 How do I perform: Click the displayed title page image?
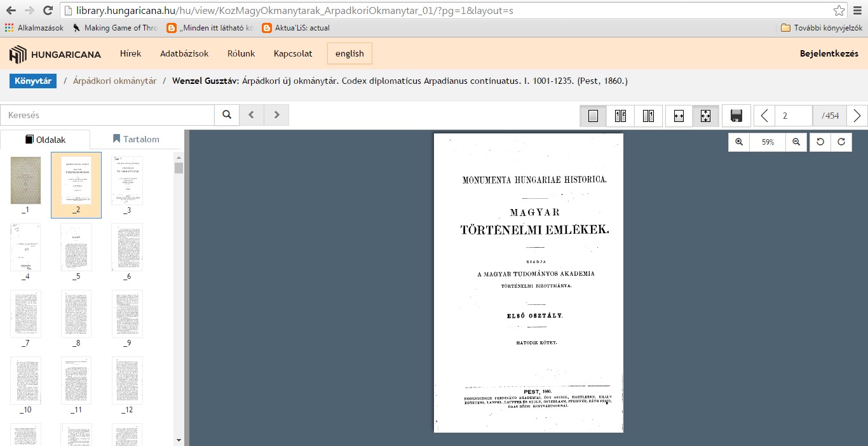tap(529, 283)
